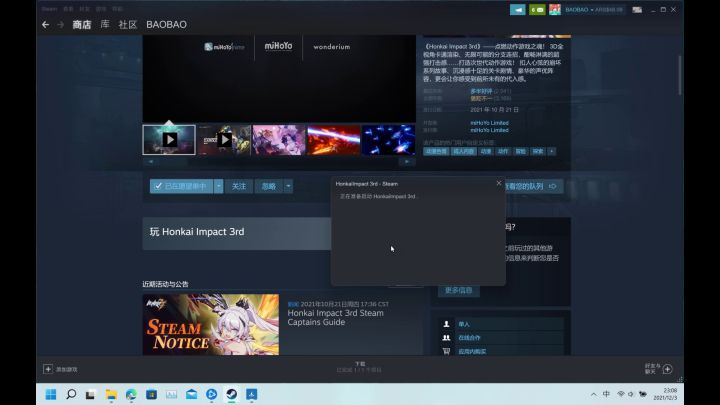Open Windows taskbar search

(71, 394)
